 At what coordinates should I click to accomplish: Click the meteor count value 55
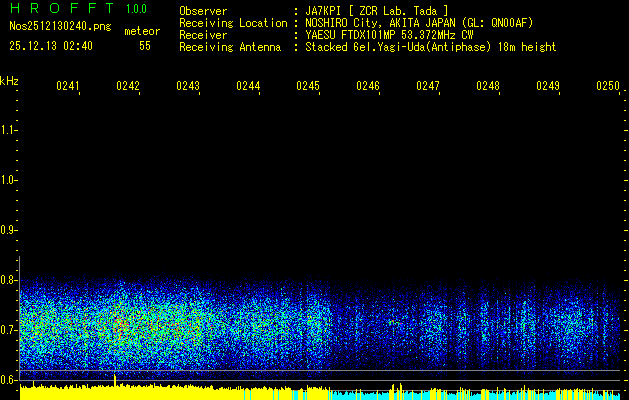coord(145,45)
